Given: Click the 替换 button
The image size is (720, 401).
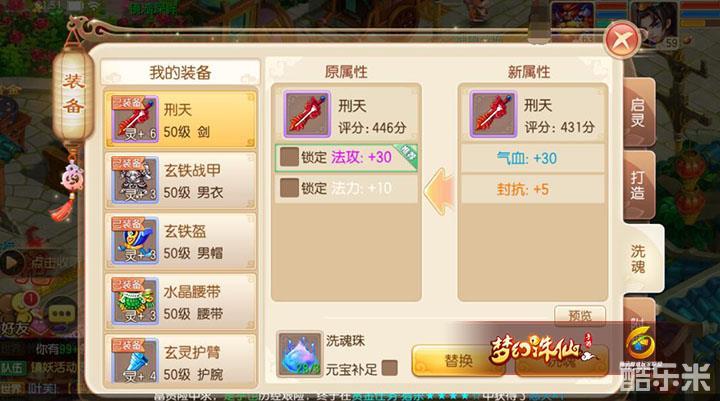Looking at the screenshot, I should click(x=458, y=361).
